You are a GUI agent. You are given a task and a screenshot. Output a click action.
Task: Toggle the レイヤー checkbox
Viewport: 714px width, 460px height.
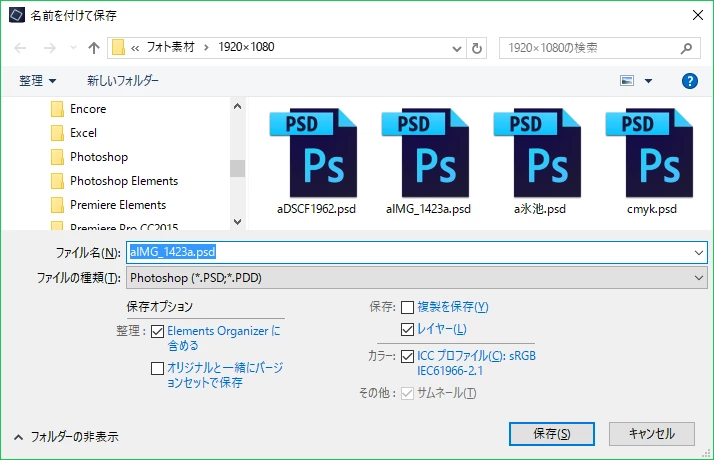[x=407, y=329]
